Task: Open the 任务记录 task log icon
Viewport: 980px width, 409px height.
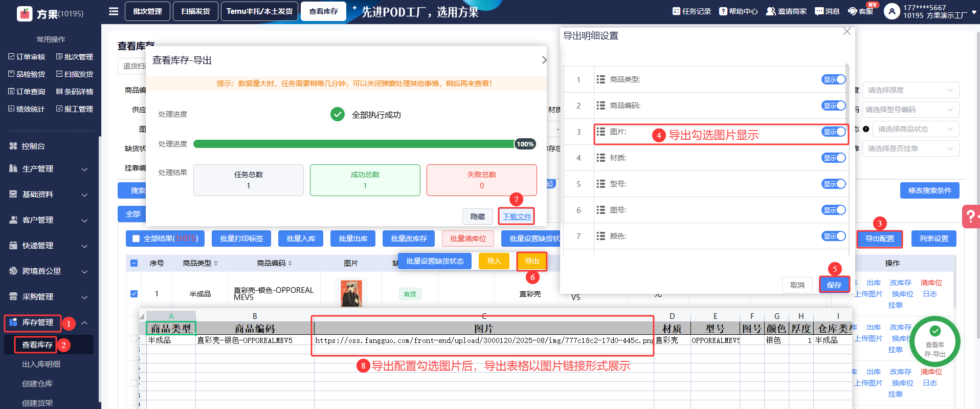Action: 676,11
